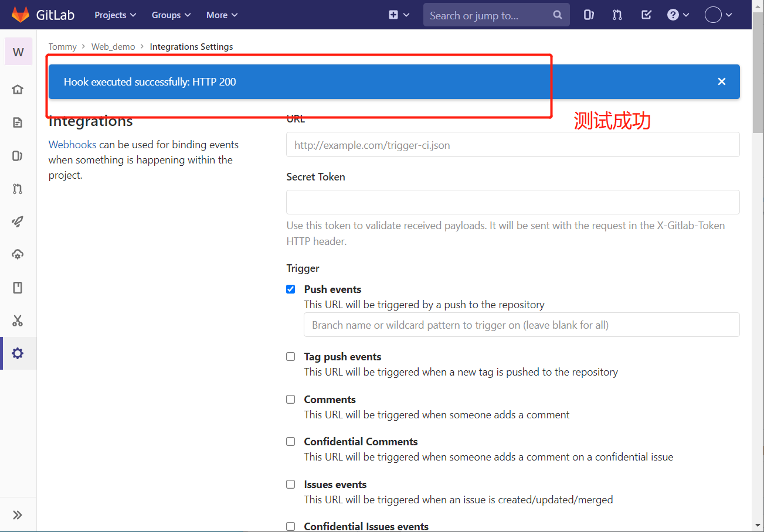Open CI/CD rocket icon in sidebar
Viewport: 764px width, 532px height.
(18, 221)
